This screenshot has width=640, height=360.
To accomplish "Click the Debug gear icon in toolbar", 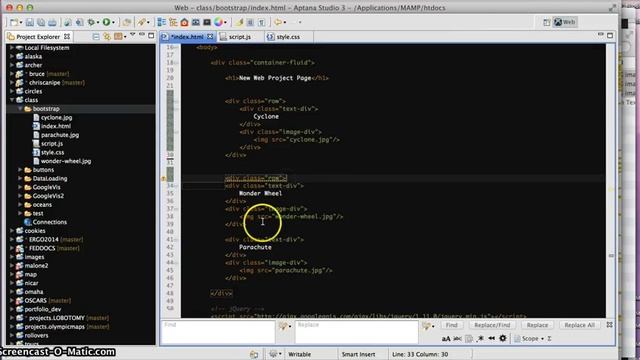I will tap(91, 22).
